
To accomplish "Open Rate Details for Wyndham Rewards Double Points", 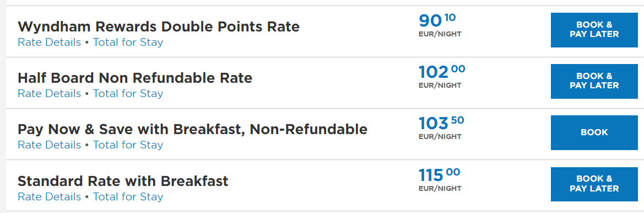I will tap(49, 42).
